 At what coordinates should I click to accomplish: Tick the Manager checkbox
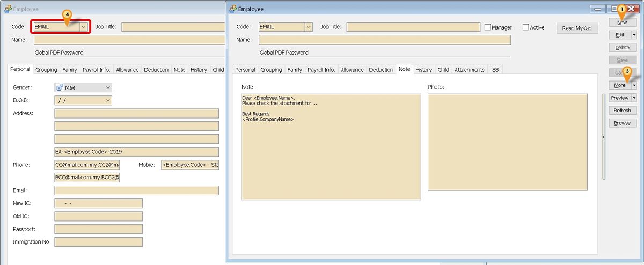(x=488, y=27)
